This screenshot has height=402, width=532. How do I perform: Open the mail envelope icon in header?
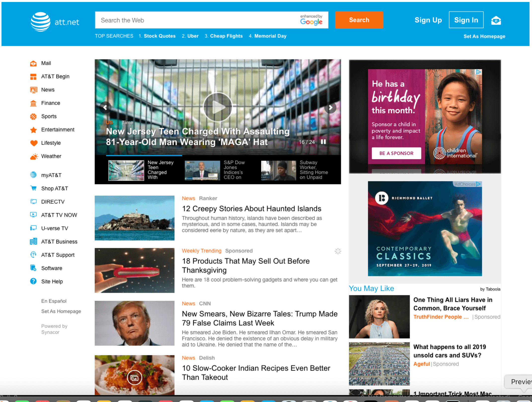tap(496, 20)
